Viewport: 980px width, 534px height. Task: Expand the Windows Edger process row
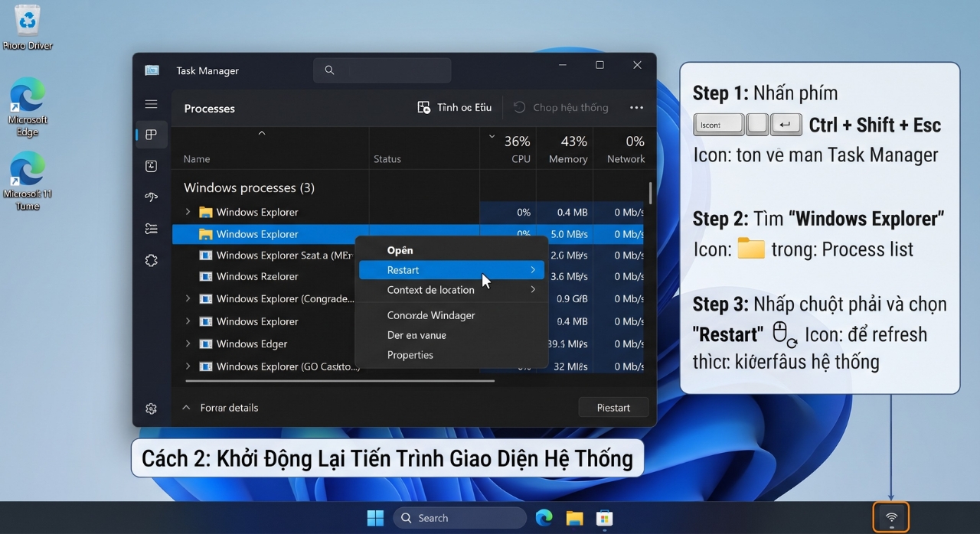pos(188,344)
